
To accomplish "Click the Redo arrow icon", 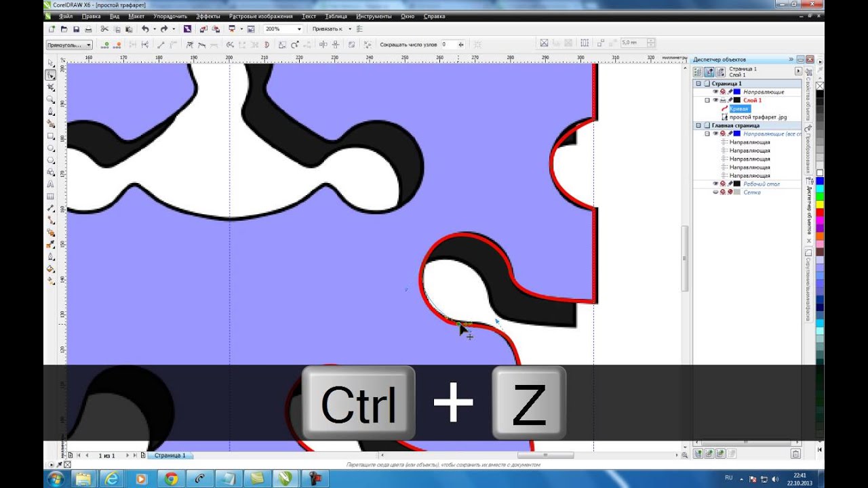I will 164,29.
